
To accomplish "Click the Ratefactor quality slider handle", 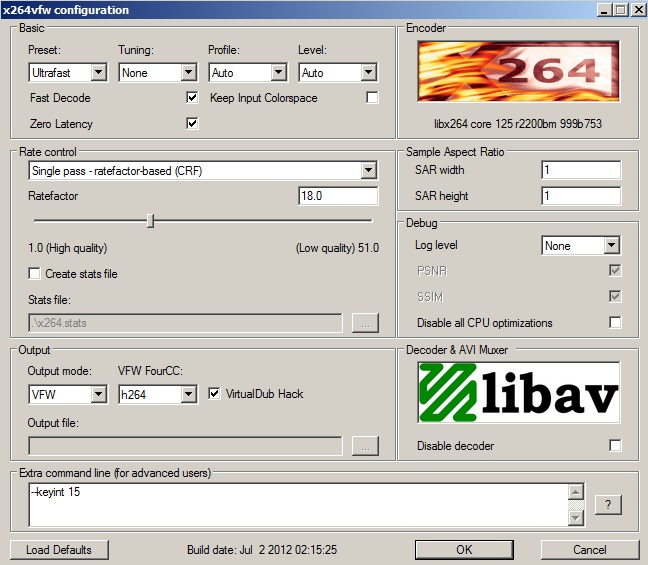I will point(150,221).
